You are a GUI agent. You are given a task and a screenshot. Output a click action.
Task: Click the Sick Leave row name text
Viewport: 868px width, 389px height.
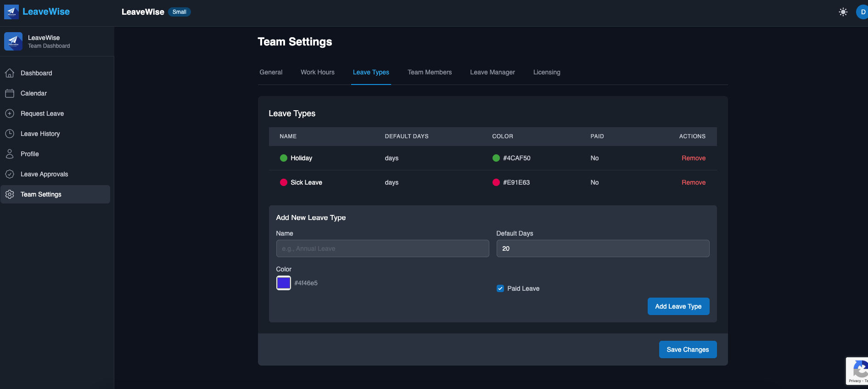click(306, 182)
